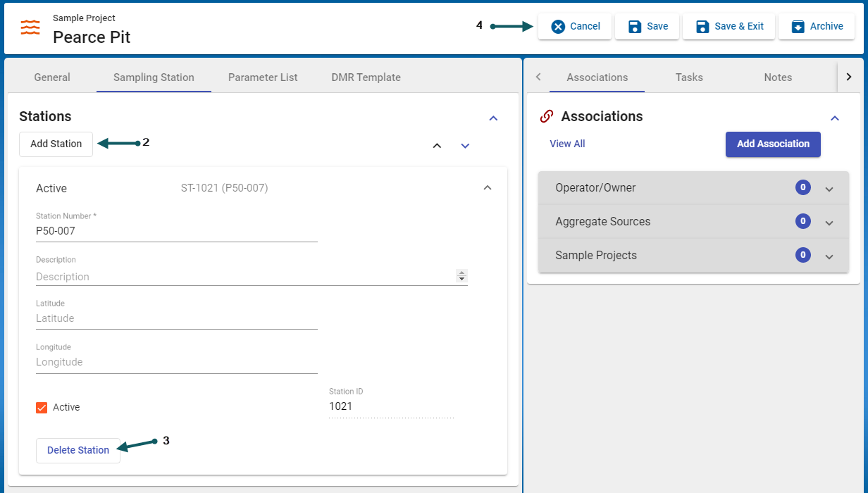Viewport: 868px width, 493px height.
Task: Open the DMR Template tab
Action: 366,77
